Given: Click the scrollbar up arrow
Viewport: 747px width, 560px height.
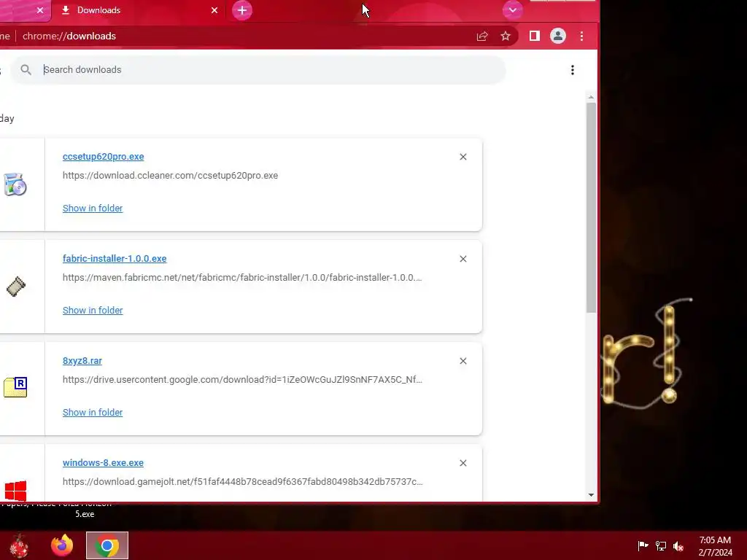Looking at the screenshot, I should pos(591,97).
